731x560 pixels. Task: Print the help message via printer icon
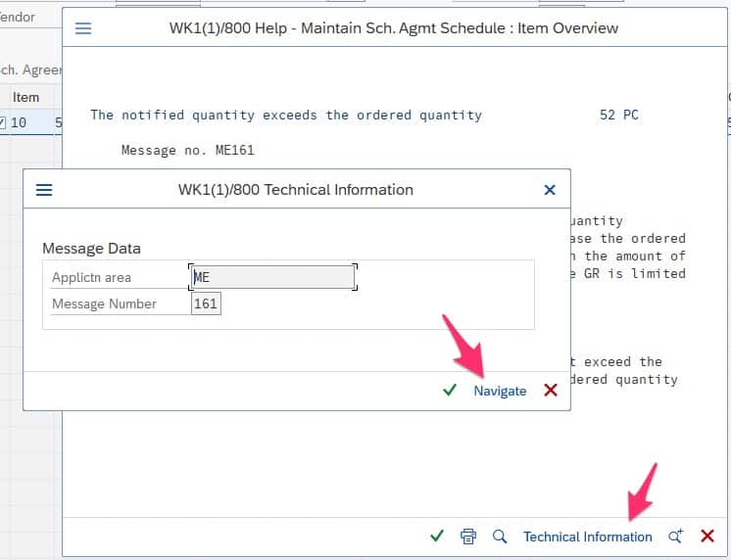point(468,537)
